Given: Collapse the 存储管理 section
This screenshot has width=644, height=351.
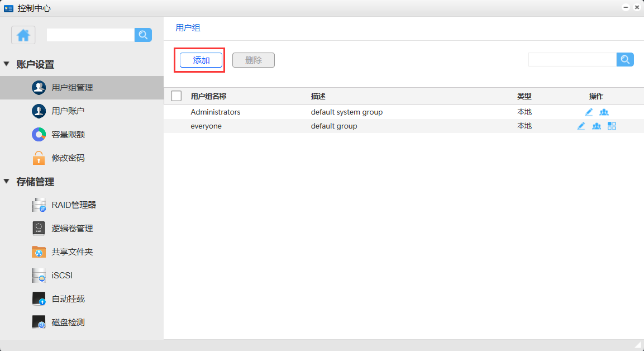Looking at the screenshot, I should pyautogui.click(x=6, y=182).
